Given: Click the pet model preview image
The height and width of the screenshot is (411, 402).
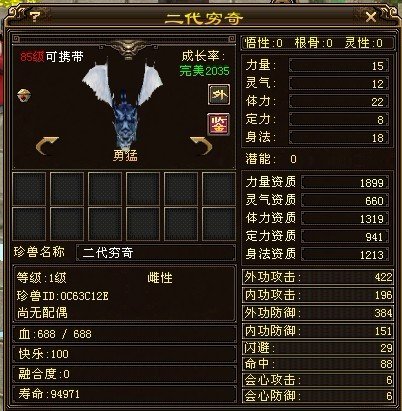Looking at the screenshot, I should pos(123,100).
